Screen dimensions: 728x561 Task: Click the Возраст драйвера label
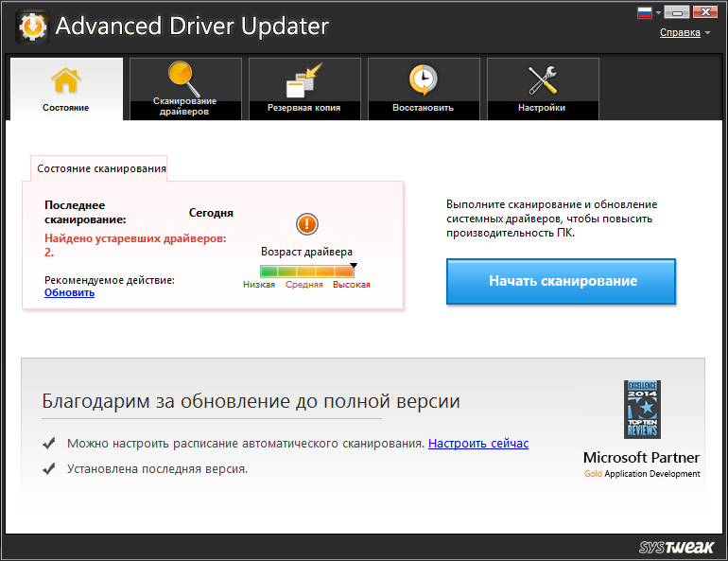pos(306,252)
